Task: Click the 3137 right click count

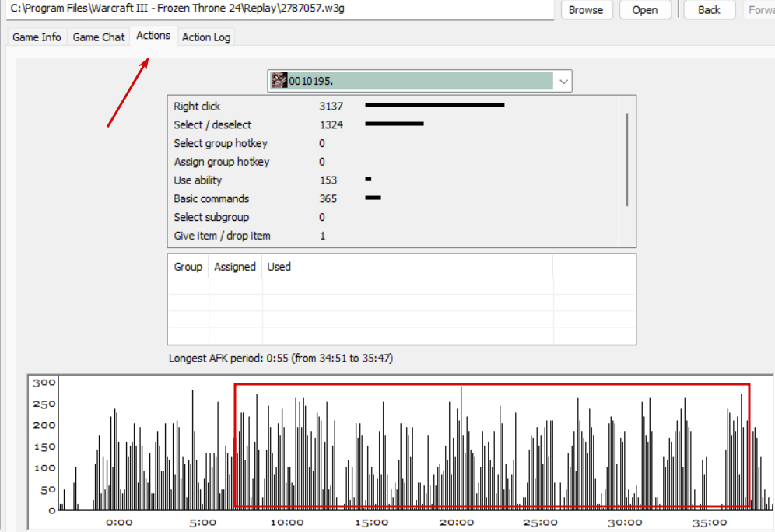Action: coord(331,107)
